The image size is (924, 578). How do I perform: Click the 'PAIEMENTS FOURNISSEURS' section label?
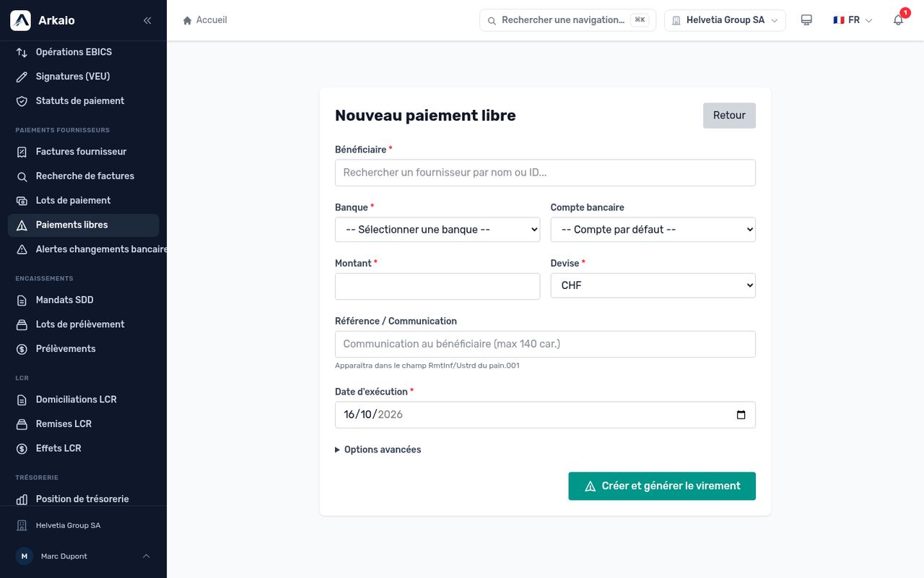click(62, 130)
